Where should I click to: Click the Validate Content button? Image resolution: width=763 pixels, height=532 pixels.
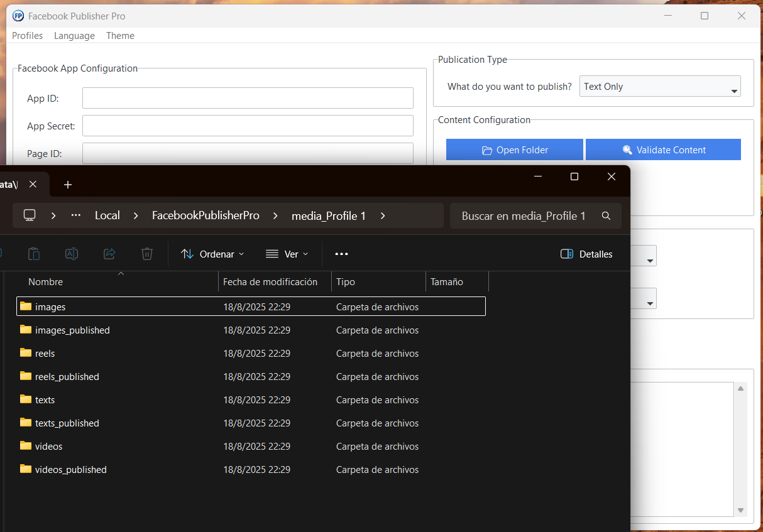663,150
